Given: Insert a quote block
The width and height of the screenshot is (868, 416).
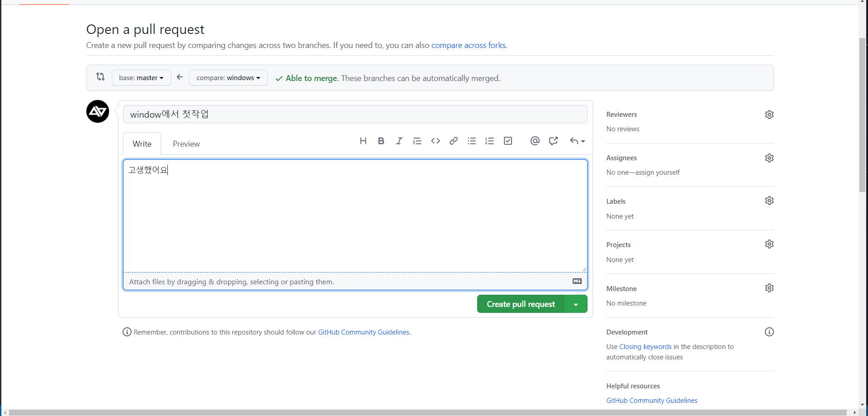Looking at the screenshot, I should click(417, 141).
